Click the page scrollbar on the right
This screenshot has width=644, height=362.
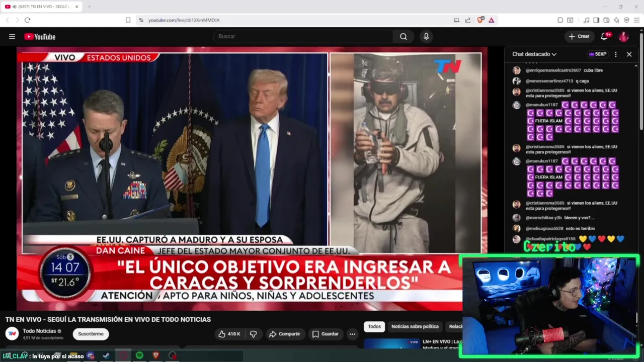(641, 80)
